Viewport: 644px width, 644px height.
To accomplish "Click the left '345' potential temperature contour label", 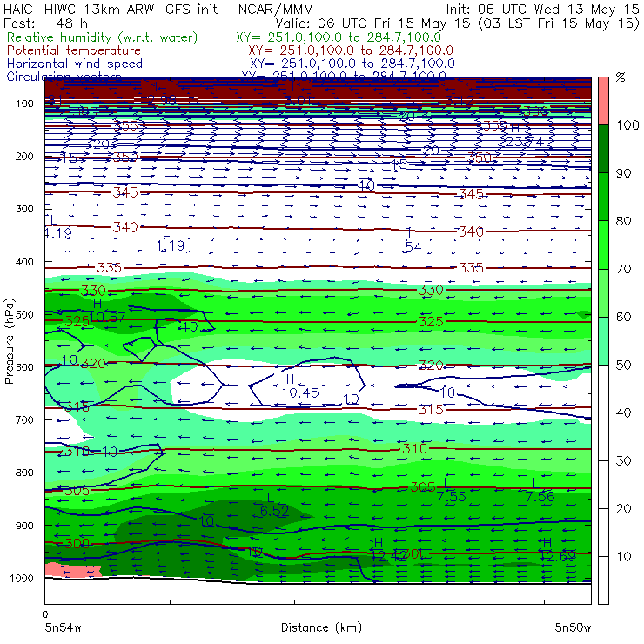I will coord(125,192).
